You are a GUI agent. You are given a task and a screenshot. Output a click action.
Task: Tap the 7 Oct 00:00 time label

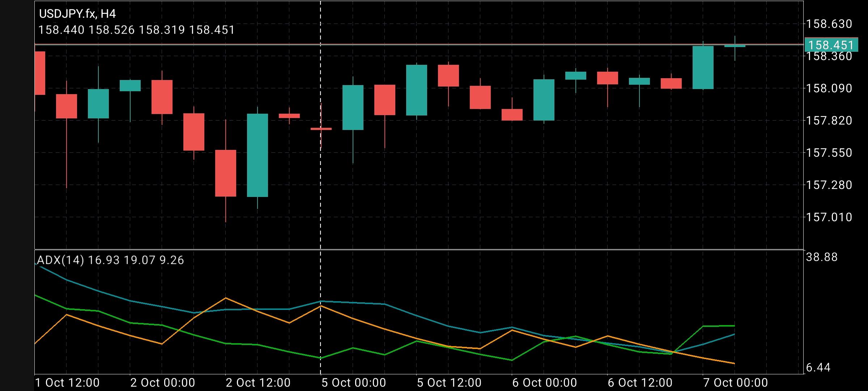735,383
